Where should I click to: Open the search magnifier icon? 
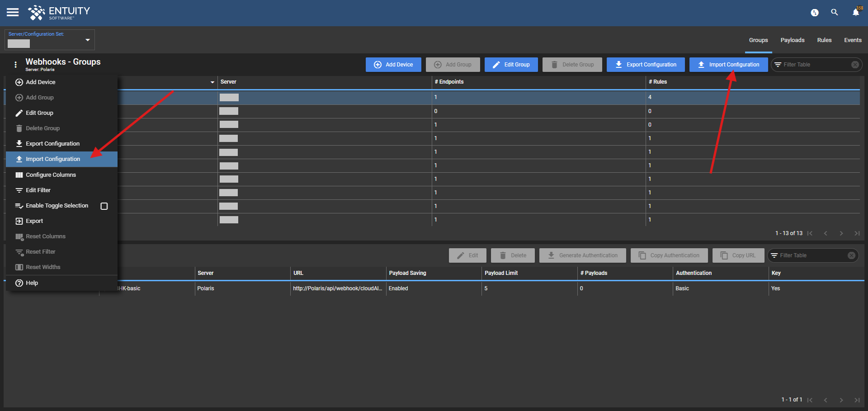pyautogui.click(x=835, y=13)
